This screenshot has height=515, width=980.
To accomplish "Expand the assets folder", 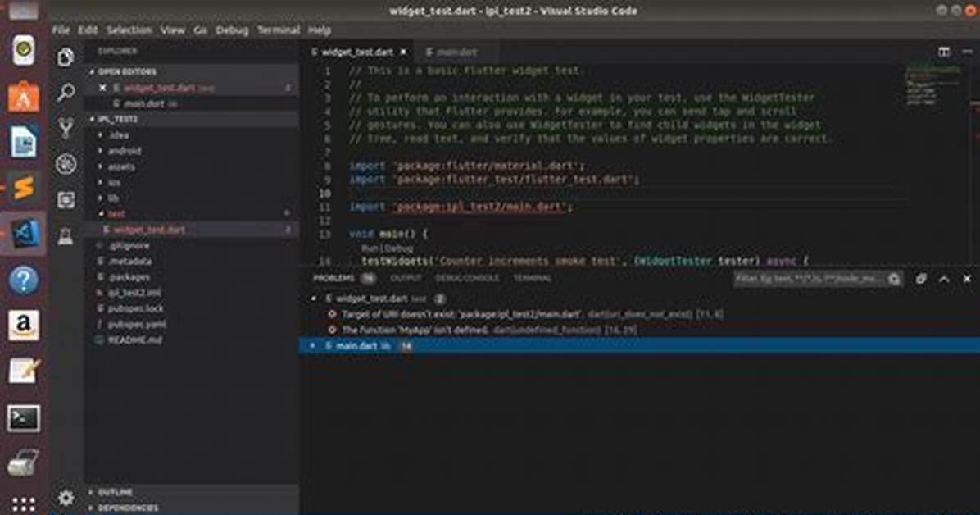I will pyautogui.click(x=121, y=167).
